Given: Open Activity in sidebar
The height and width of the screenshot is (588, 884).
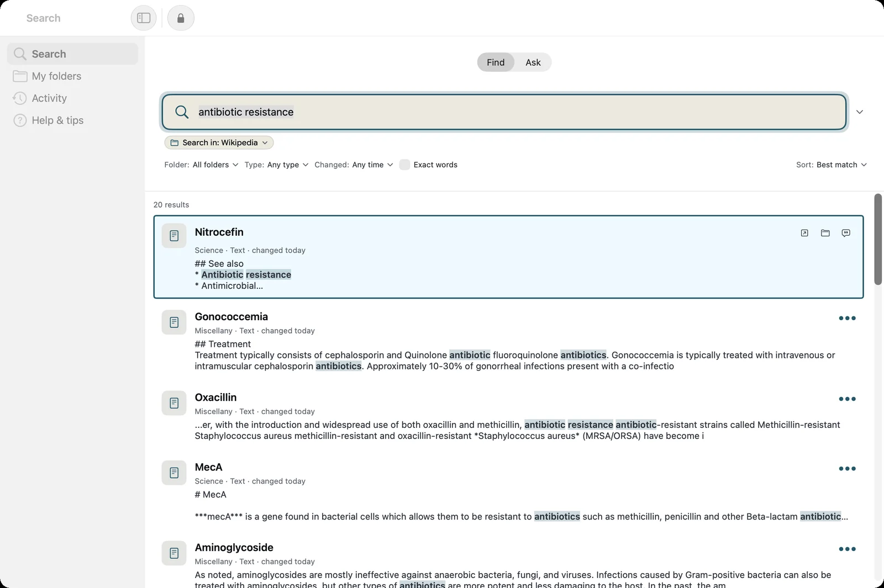Looking at the screenshot, I should [x=72, y=98].
